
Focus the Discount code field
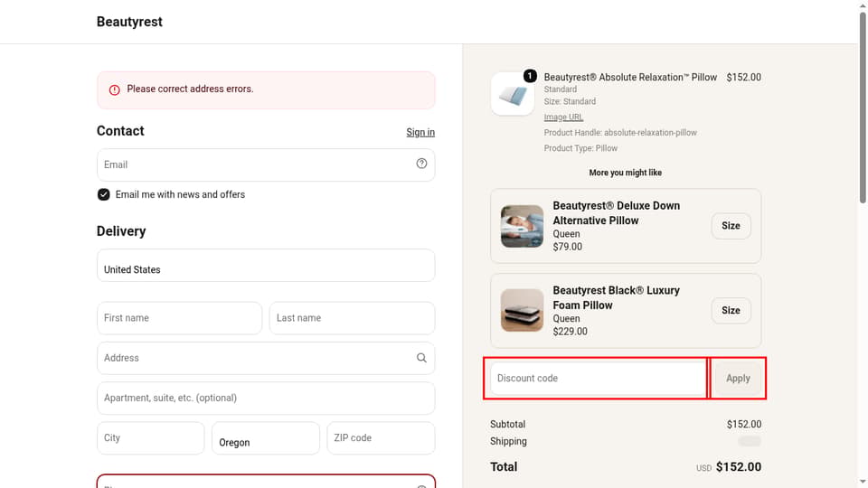pyautogui.click(x=598, y=379)
